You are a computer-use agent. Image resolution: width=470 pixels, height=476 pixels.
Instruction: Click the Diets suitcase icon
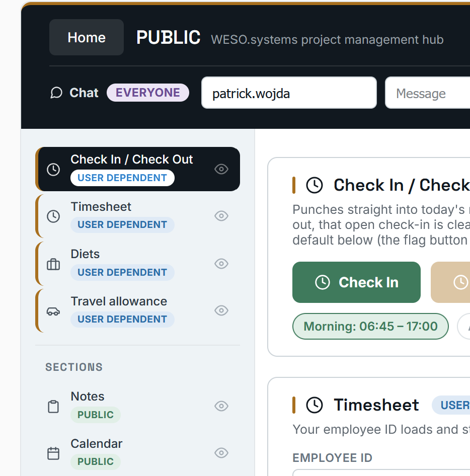pyautogui.click(x=53, y=264)
